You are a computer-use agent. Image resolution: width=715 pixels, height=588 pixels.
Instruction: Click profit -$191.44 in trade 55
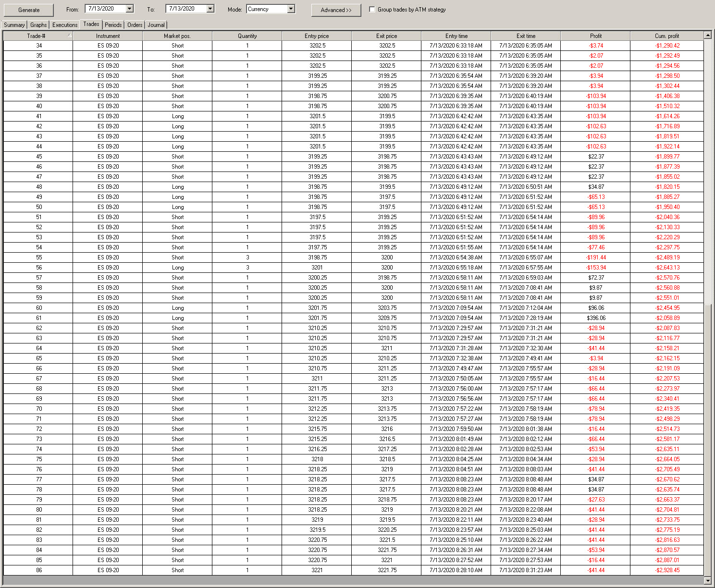(596, 257)
